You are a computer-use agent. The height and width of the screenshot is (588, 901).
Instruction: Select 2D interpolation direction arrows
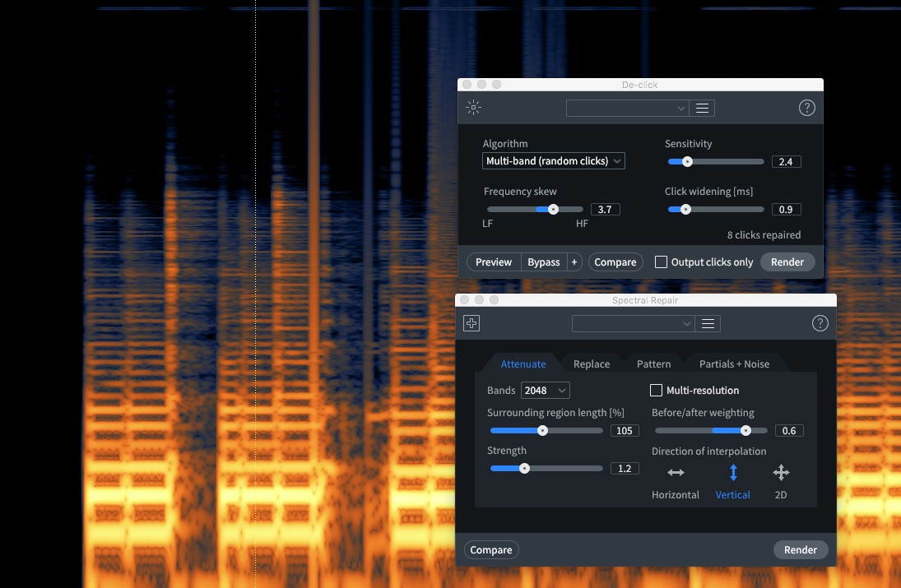tap(781, 473)
